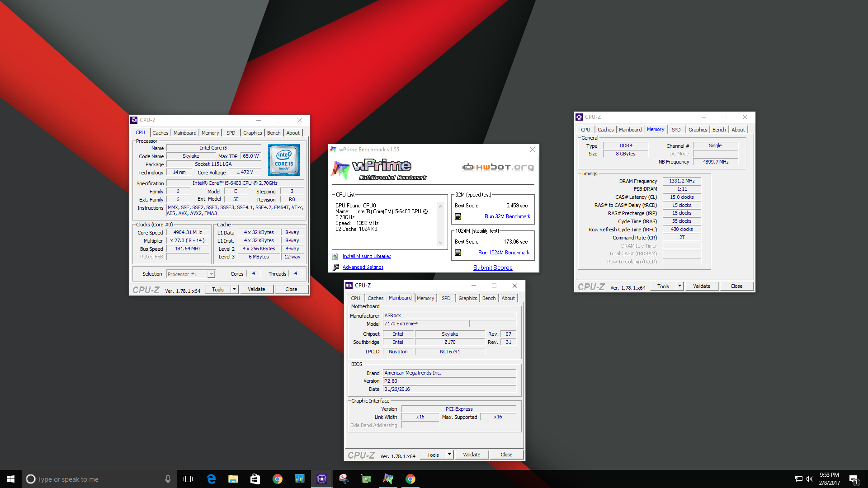Click the Advanced Settings wrench icon

click(x=335, y=267)
